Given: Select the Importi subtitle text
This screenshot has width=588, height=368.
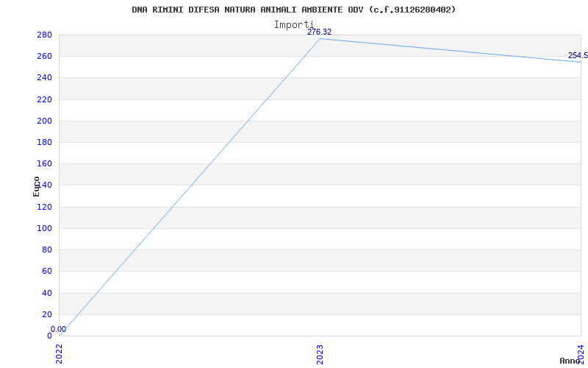Looking at the screenshot, I should tap(293, 25).
